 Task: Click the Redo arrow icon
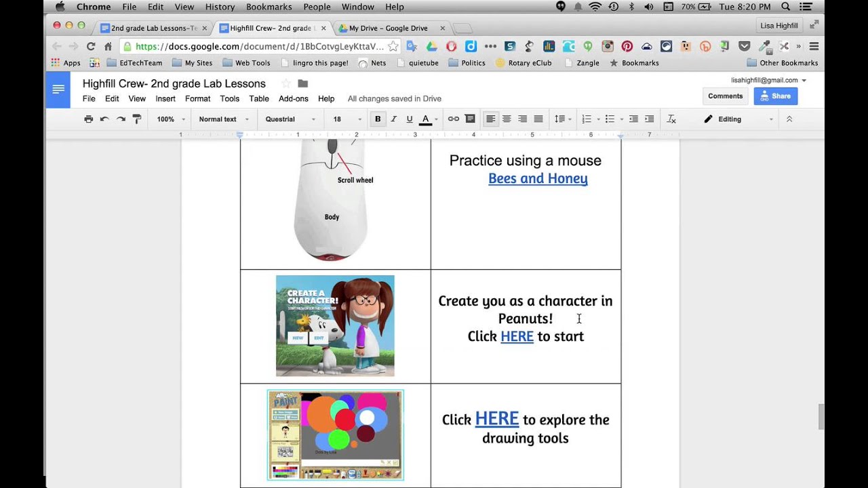pyautogui.click(x=121, y=119)
